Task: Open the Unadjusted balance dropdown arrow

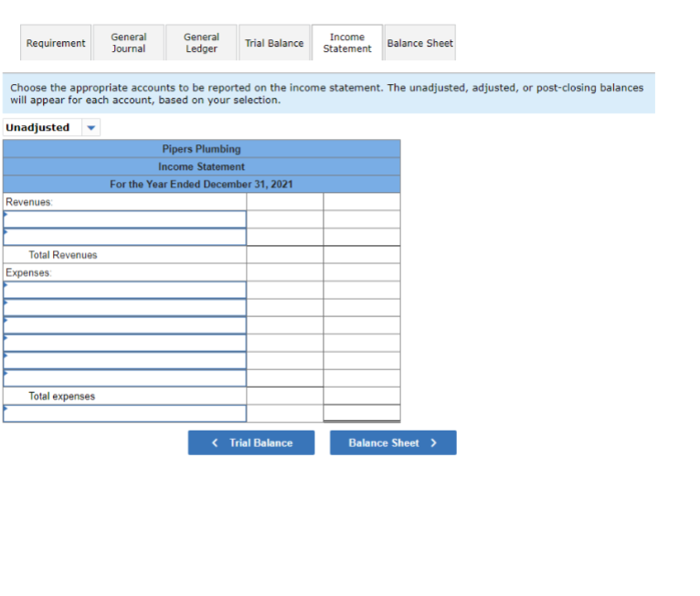Action: point(91,128)
